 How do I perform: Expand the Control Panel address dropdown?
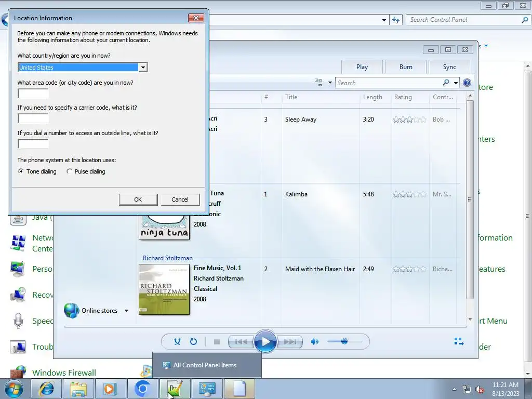[x=384, y=20]
